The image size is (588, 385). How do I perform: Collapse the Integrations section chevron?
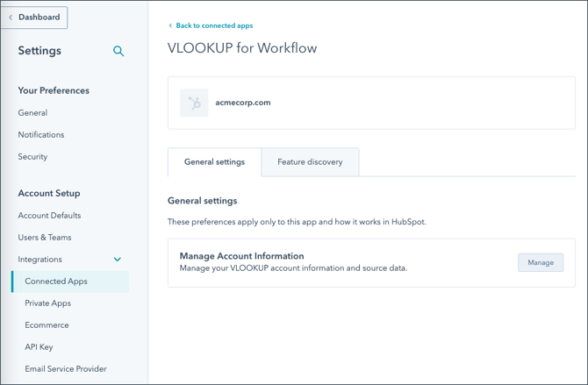click(118, 260)
